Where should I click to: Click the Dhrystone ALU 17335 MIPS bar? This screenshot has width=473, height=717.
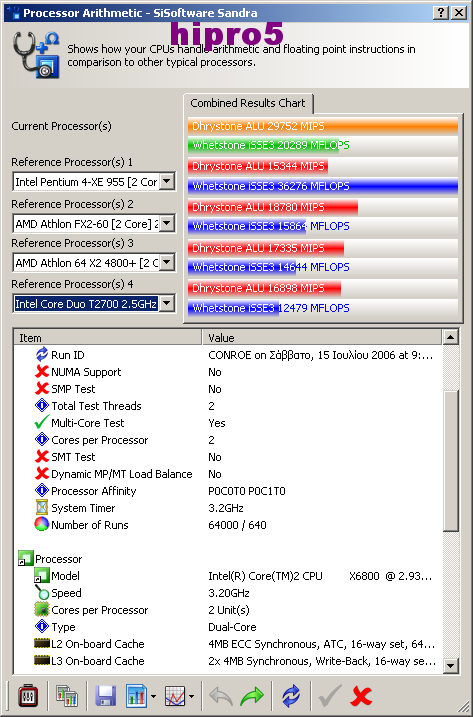point(266,248)
